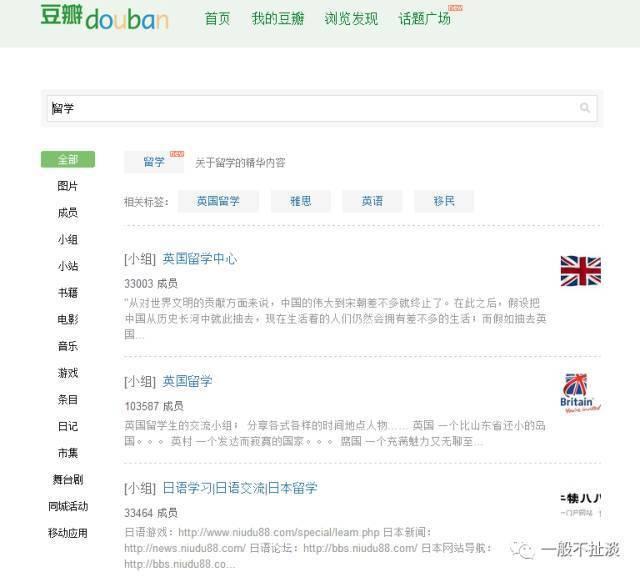Filter results by 舞台剧
Screen dimensions: 640x577
pos(68,479)
